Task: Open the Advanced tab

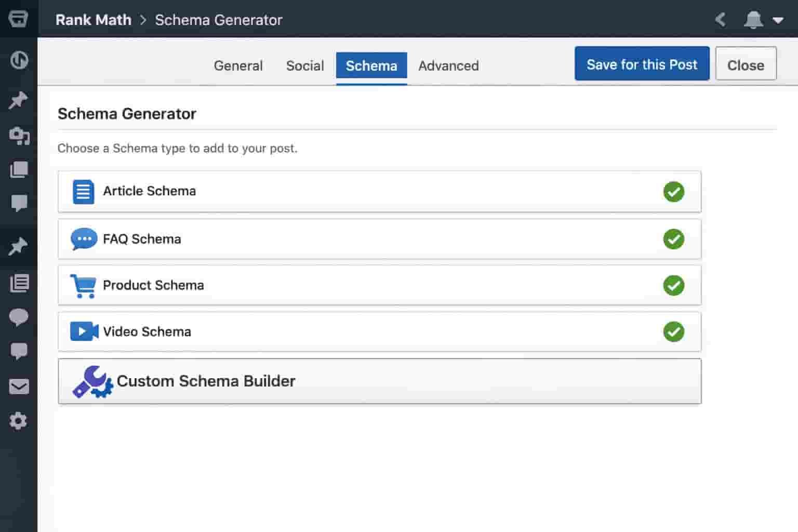Action: point(449,66)
